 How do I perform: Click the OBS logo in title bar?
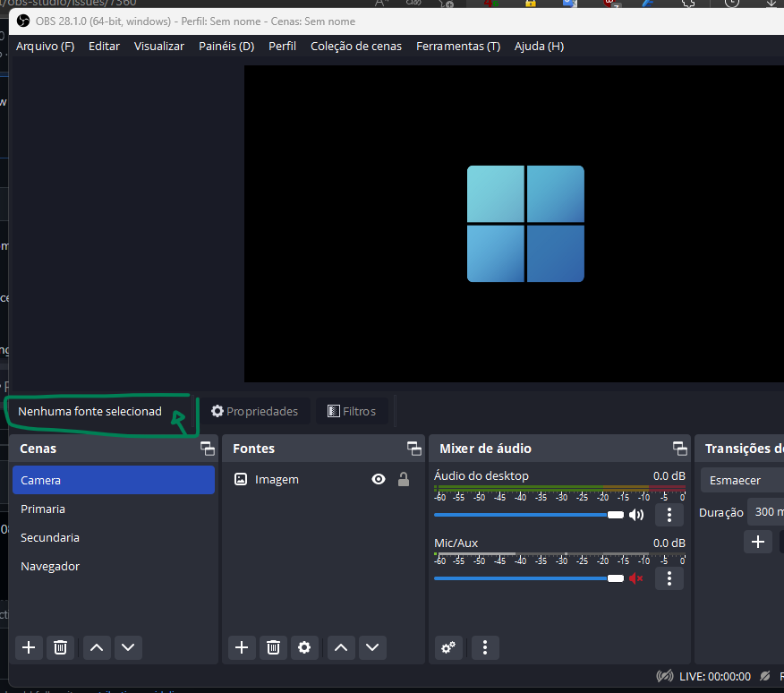[23, 21]
